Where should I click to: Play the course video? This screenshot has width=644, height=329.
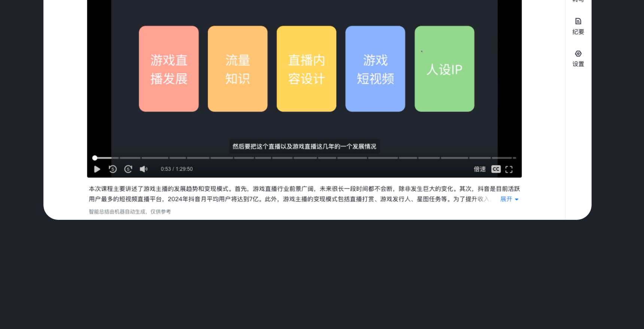click(x=97, y=169)
